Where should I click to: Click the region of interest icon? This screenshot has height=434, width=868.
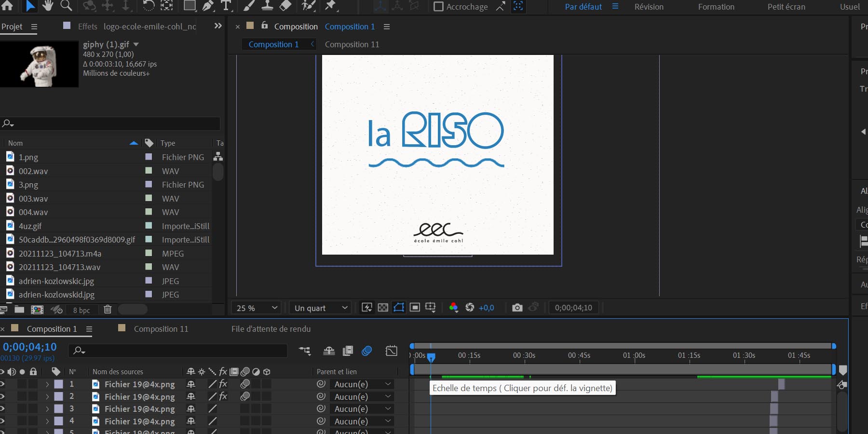(415, 308)
